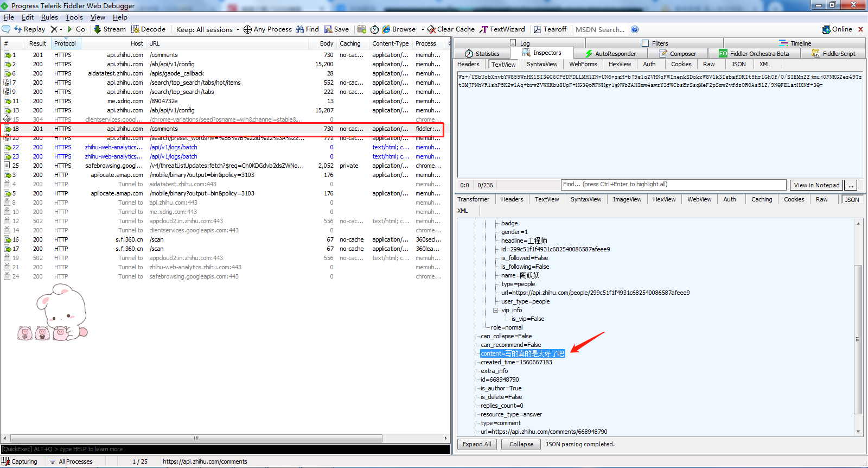868x468 pixels.
Task: Click the Find binoculars button
Action: pos(307,29)
